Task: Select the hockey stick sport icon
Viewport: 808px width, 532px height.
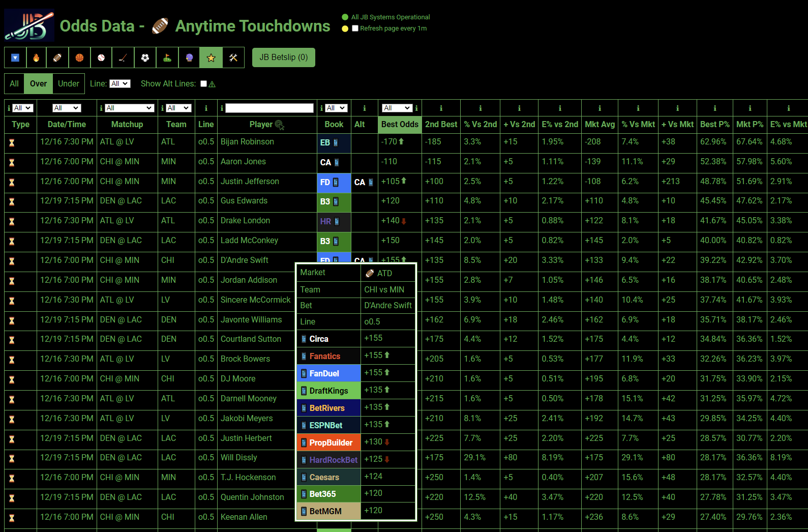Action: pyautogui.click(x=123, y=57)
